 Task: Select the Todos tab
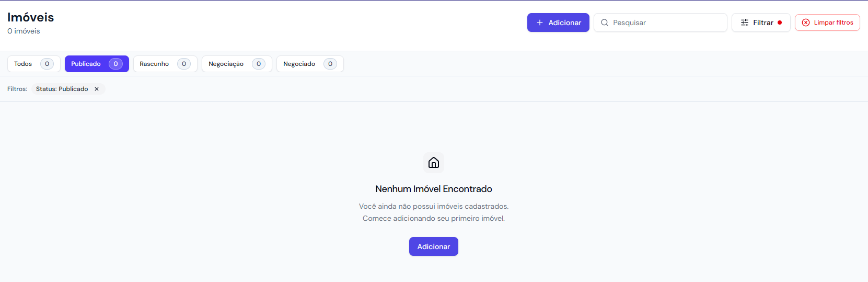(23, 64)
